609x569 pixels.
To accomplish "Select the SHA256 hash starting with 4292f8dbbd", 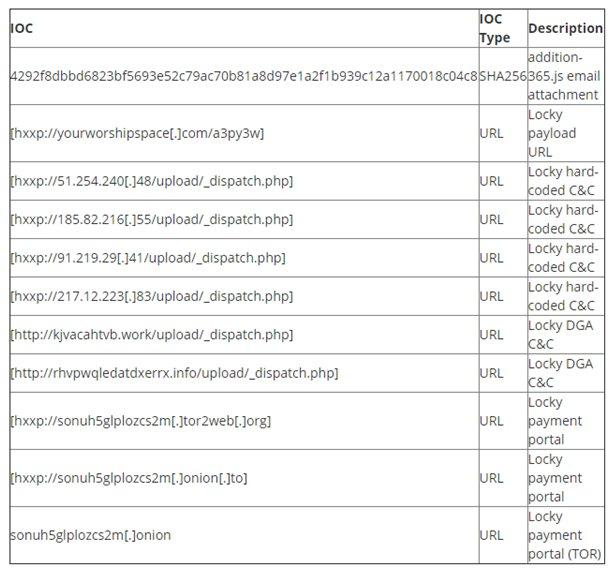I will point(243,76).
